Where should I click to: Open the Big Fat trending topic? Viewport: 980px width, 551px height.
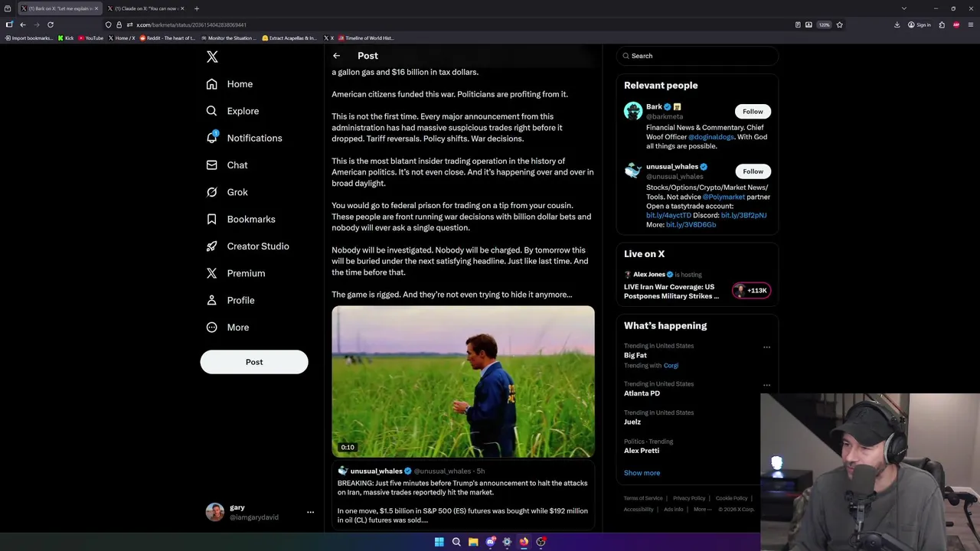point(635,355)
